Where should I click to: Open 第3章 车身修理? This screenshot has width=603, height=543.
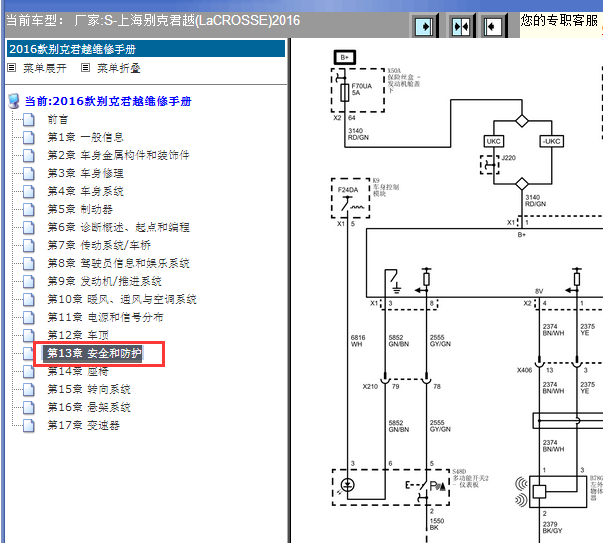[x=85, y=173]
